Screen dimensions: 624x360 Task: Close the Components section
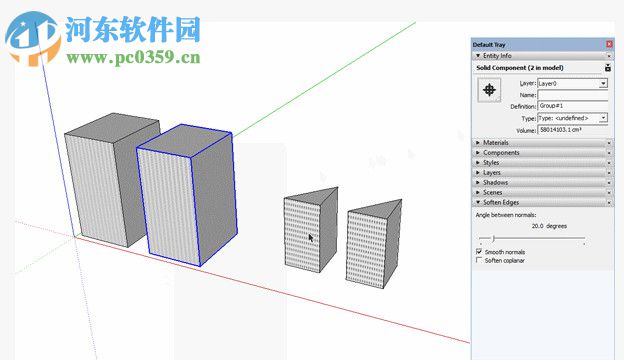[609, 153]
